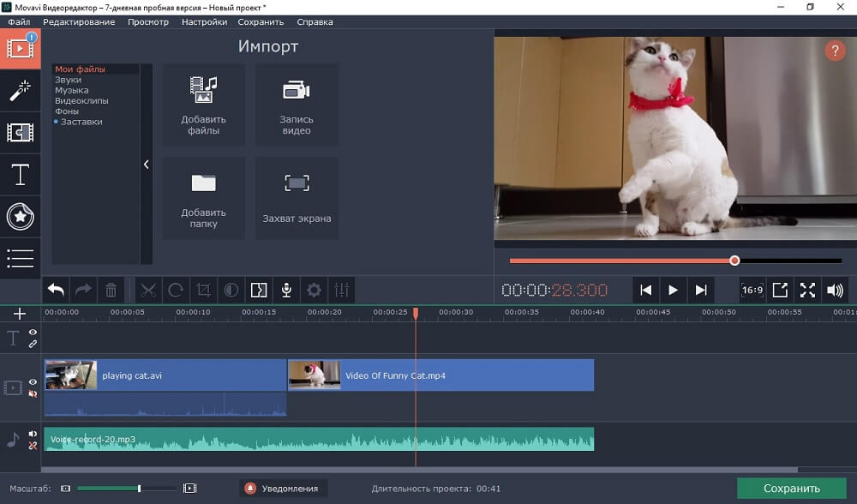Click the Добавить файлы button
Screen dimensions: 857x504
[203, 105]
